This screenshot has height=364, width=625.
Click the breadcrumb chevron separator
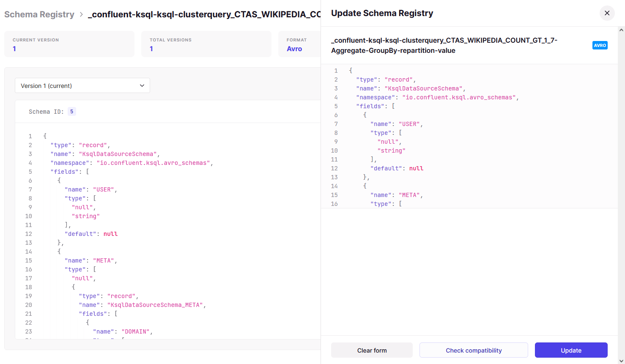(81, 14)
